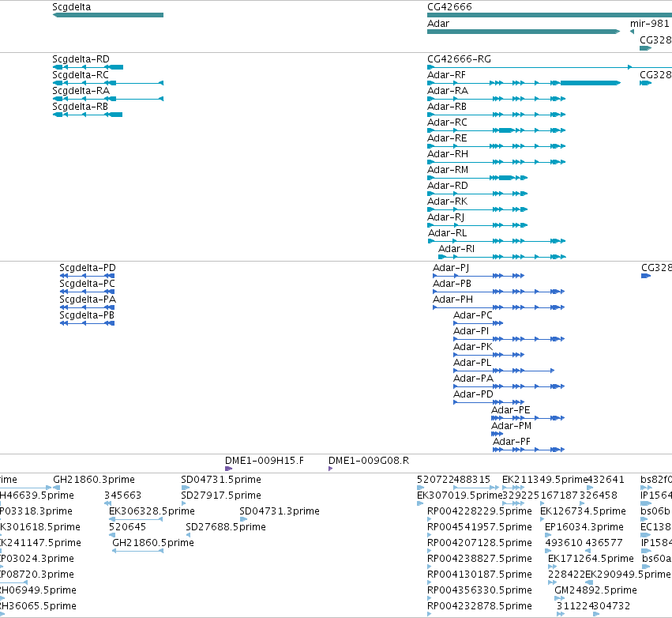Select the SD27917.5prime feature
The image size is (672, 618).
(183, 503)
